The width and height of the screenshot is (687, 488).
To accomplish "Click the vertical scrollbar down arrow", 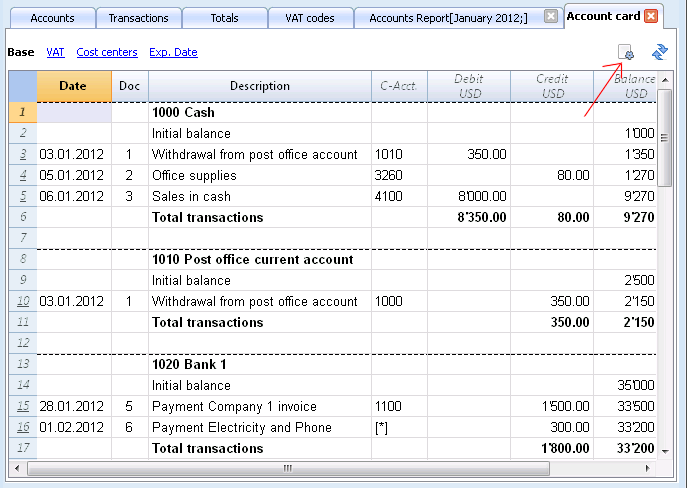I will click(665, 451).
